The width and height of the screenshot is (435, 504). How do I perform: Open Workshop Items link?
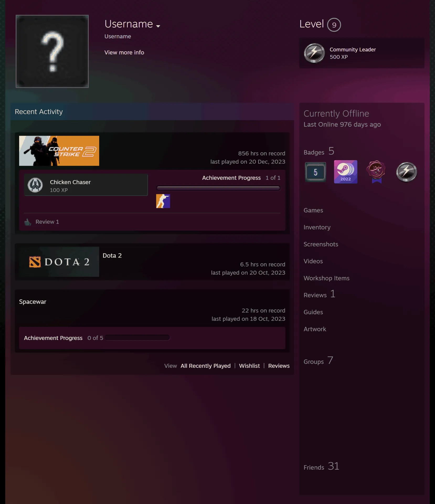click(x=326, y=278)
